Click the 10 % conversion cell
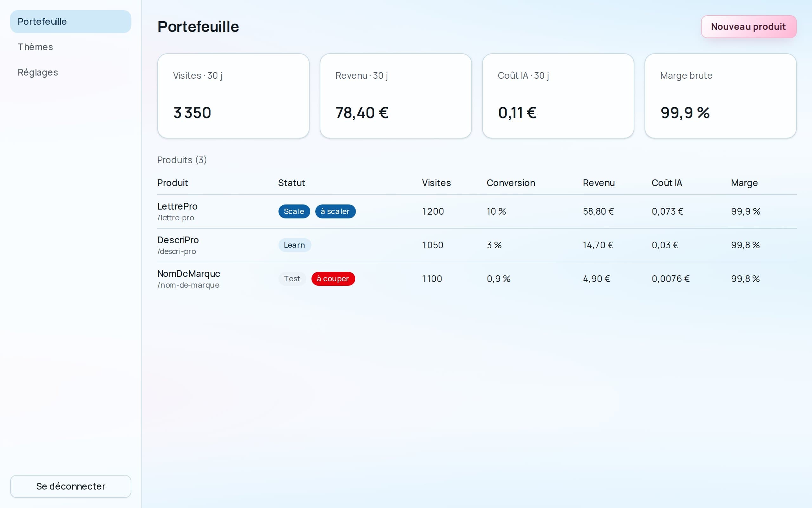 [x=496, y=211]
